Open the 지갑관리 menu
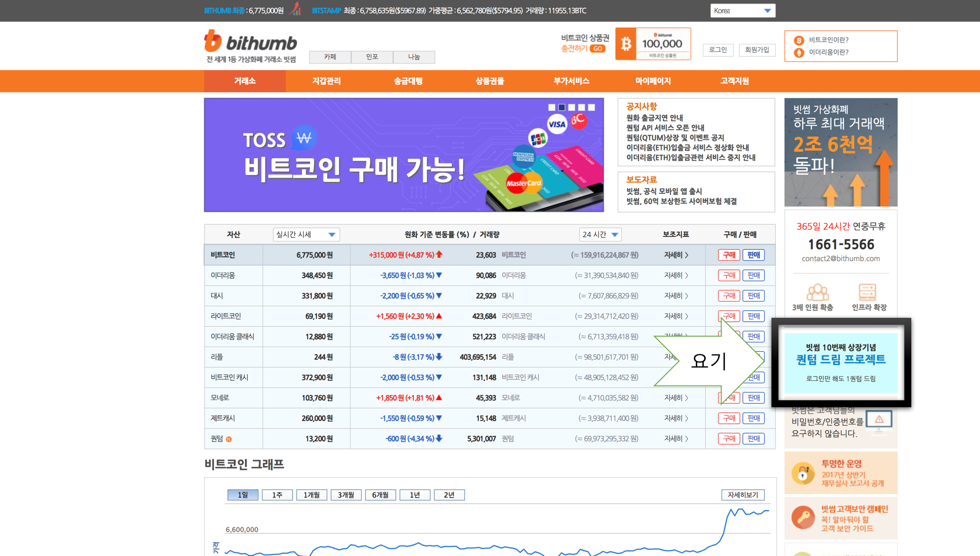This screenshot has width=980, height=556. point(326,81)
